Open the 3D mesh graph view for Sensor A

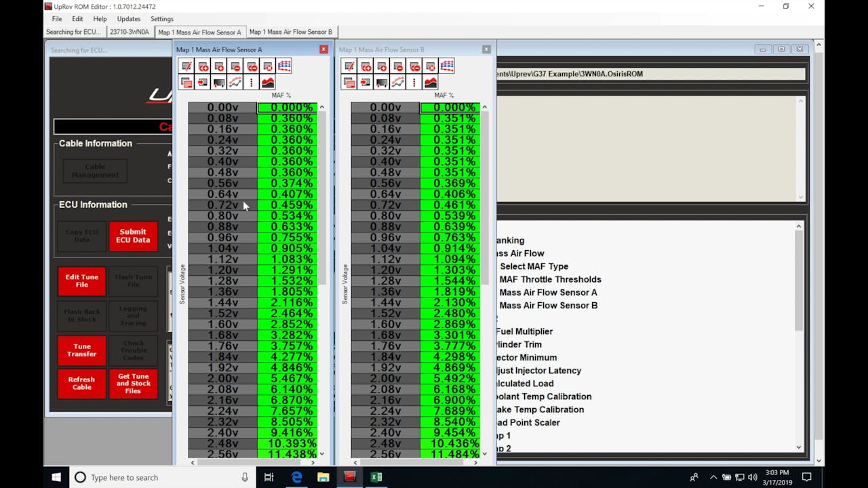pos(284,66)
